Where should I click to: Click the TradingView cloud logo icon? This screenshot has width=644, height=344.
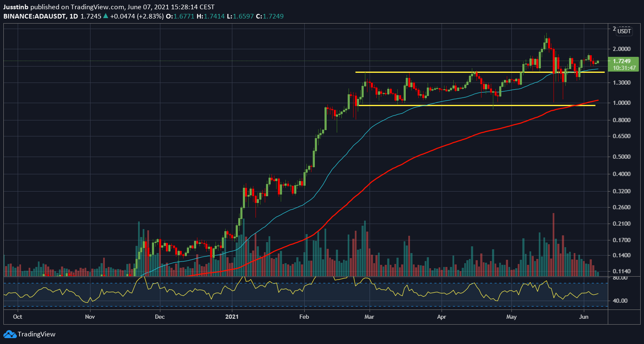click(x=10, y=334)
